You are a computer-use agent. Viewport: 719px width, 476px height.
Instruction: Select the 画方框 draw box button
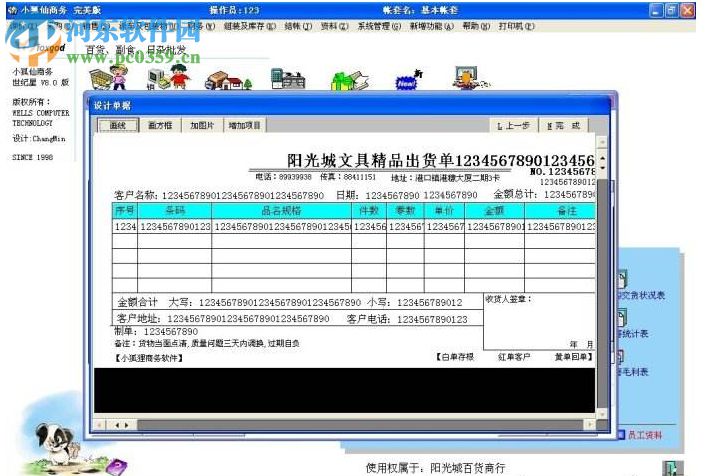point(160,125)
